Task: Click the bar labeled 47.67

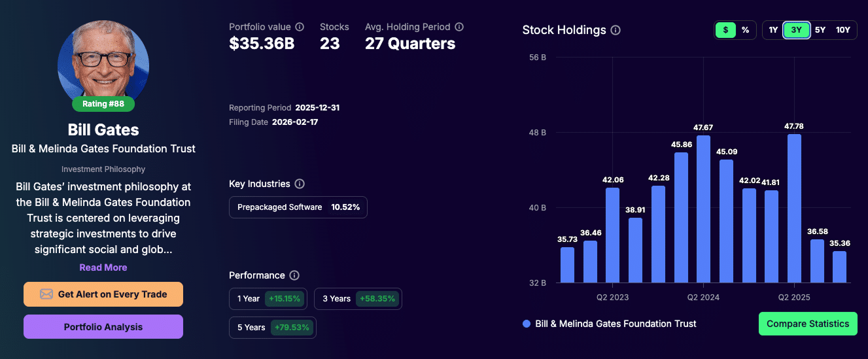Action: 703,209
